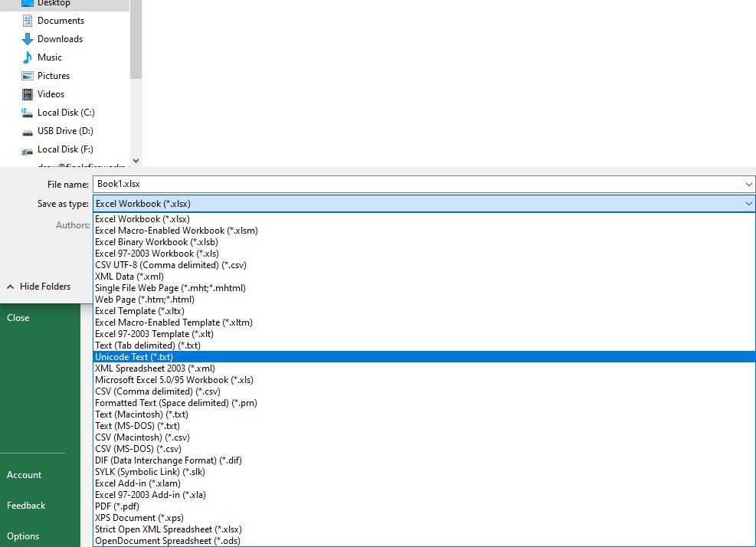Select Excel Binary Workbook (*.xlsb)
This screenshot has width=756, height=547.
pos(424,242)
